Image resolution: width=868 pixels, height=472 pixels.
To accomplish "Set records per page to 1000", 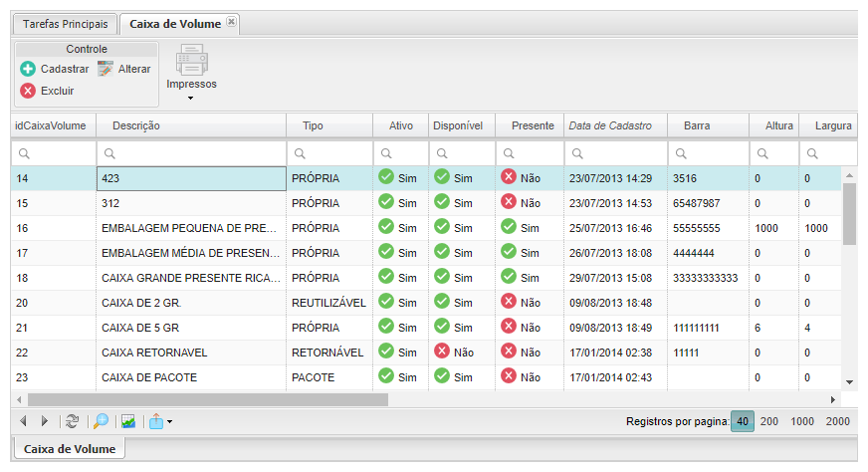I will pos(802,421).
